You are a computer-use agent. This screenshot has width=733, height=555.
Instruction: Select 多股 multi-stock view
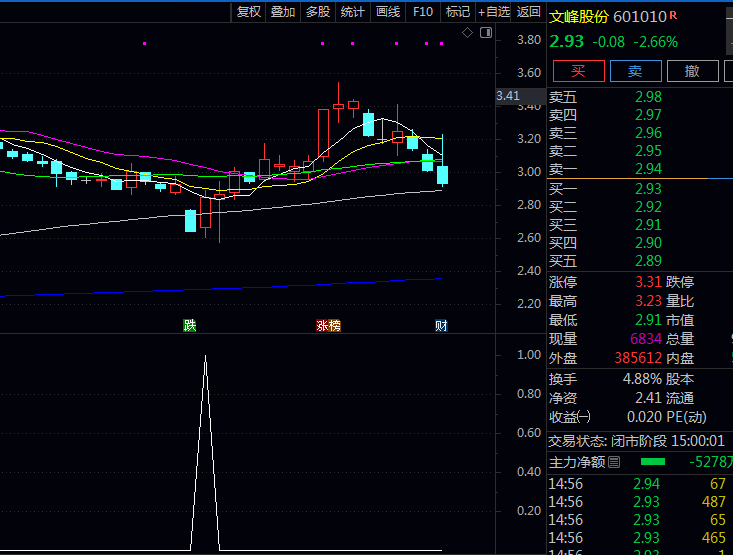tap(318, 12)
